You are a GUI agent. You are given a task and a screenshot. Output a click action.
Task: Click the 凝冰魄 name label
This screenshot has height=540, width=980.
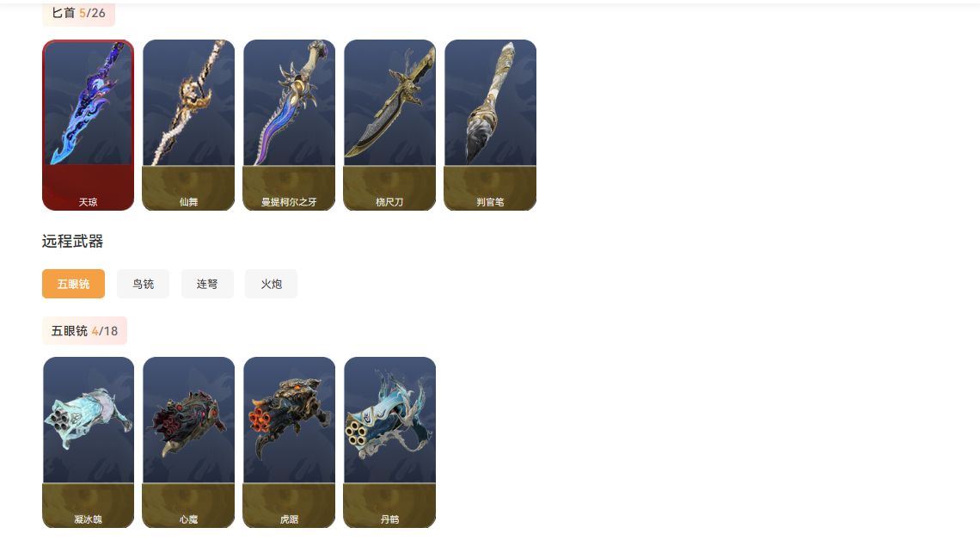pos(89,519)
